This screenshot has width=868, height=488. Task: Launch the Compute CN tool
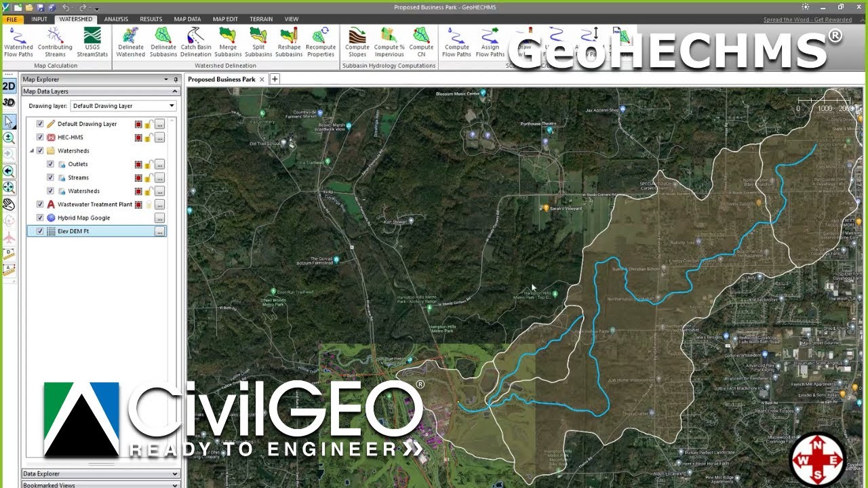point(421,42)
